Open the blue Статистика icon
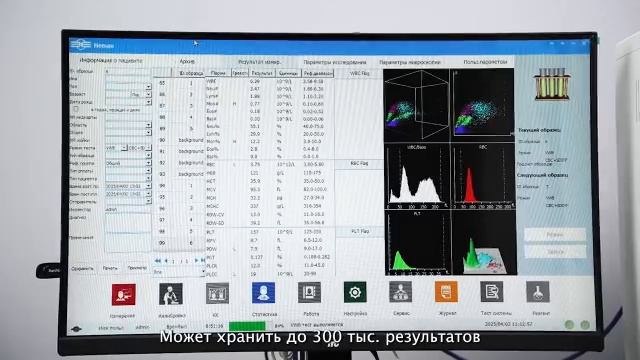The height and width of the screenshot is (360, 640). 264,293
